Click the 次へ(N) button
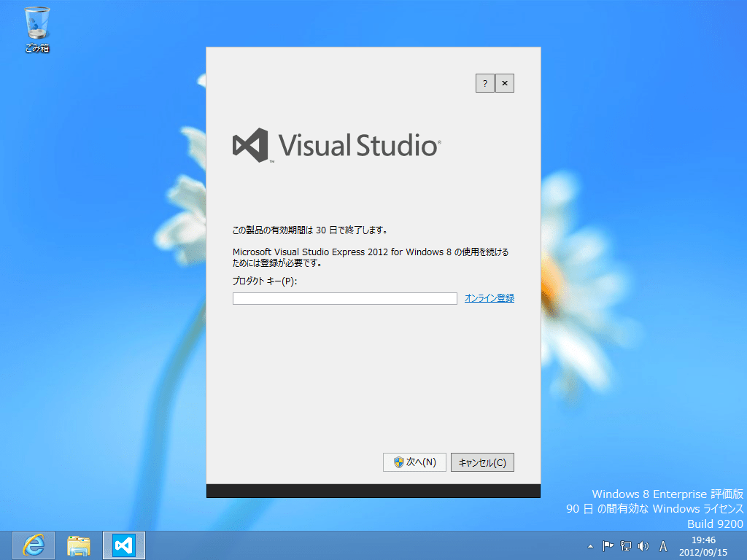The height and width of the screenshot is (560, 747). (414, 462)
